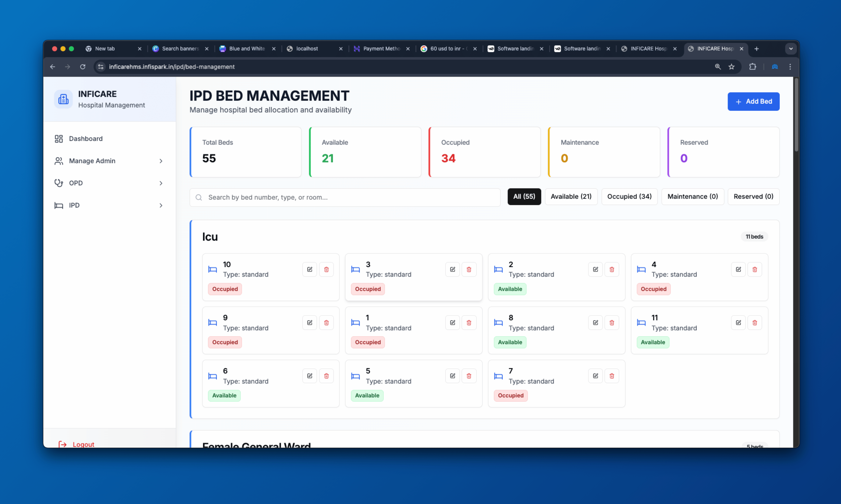Click edit icon for ICU bed 10
Viewport: 841px width, 504px height.
point(309,269)
